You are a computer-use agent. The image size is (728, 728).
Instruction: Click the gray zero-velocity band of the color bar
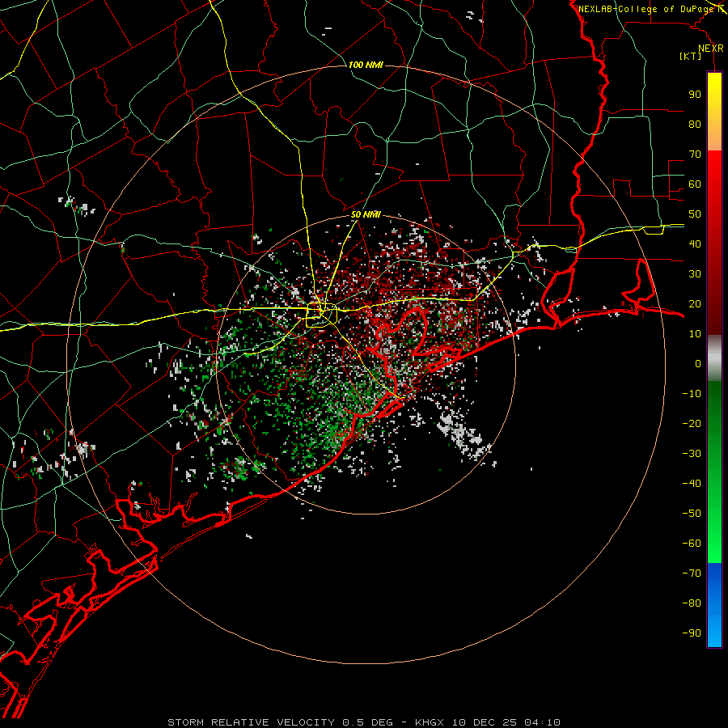coord(714,358)
